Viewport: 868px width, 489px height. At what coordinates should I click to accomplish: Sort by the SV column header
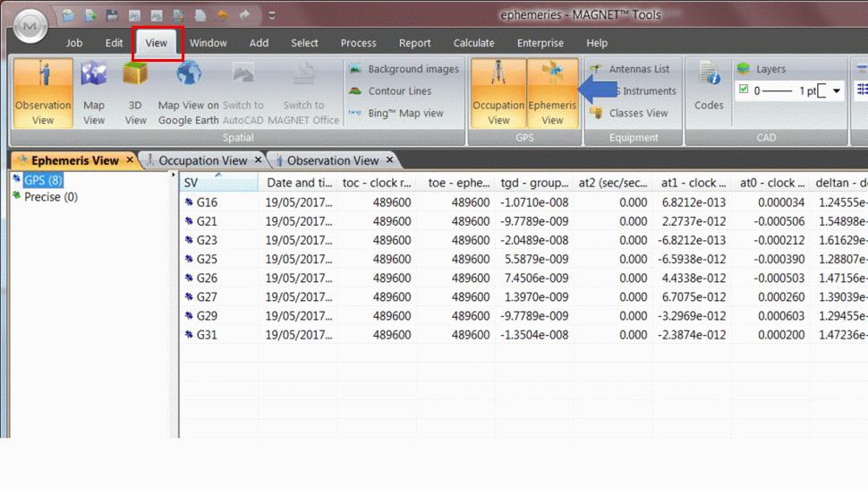tap(219, 183)
